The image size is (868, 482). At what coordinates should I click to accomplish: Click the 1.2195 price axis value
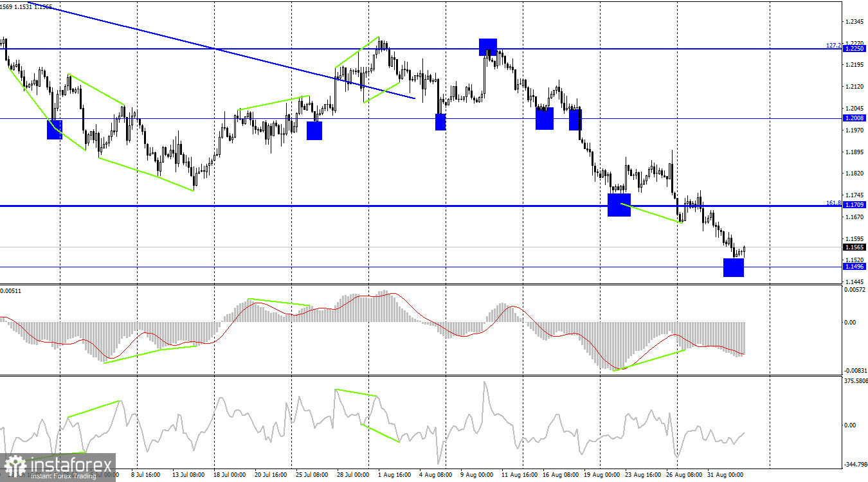coord(855,65)
